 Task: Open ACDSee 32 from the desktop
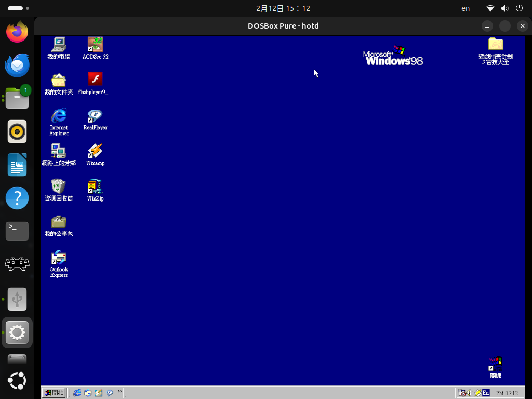pos(95,44)
